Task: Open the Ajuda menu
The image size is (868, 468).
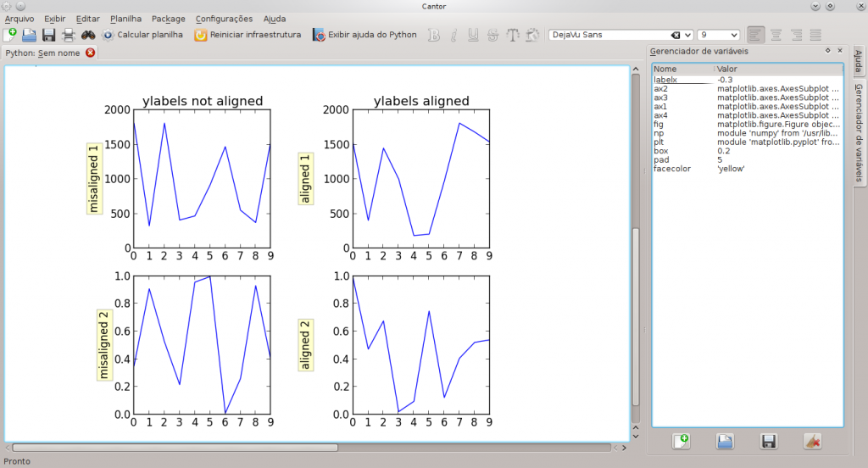Action: tap(275, 19)
